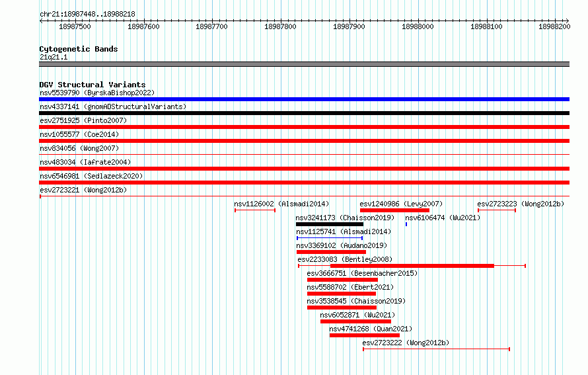Click the nsv3538545 (Chaisson2019) label
This screenshot has width=588, height=375.
[x=356, y=301]
